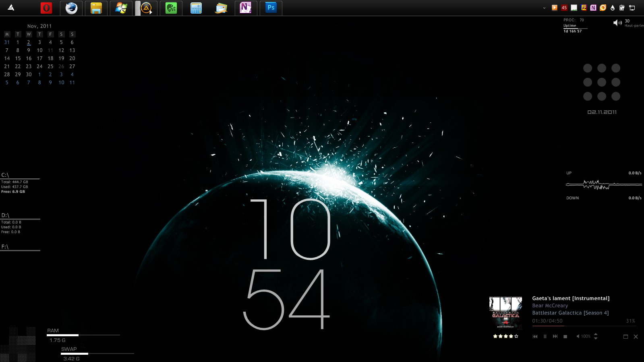Open the green graph monitor tray icon
644x362 pixels.
(574, 8)
